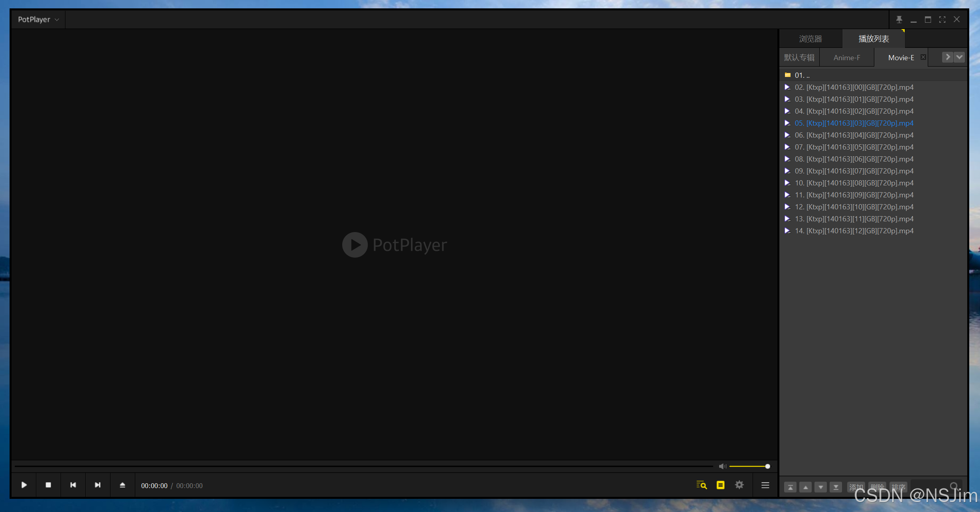Image resolution: width=980 pixels, height=512 pixels.
Task: Open the playlist search icon in control bar
Action: tap(702, 485)
